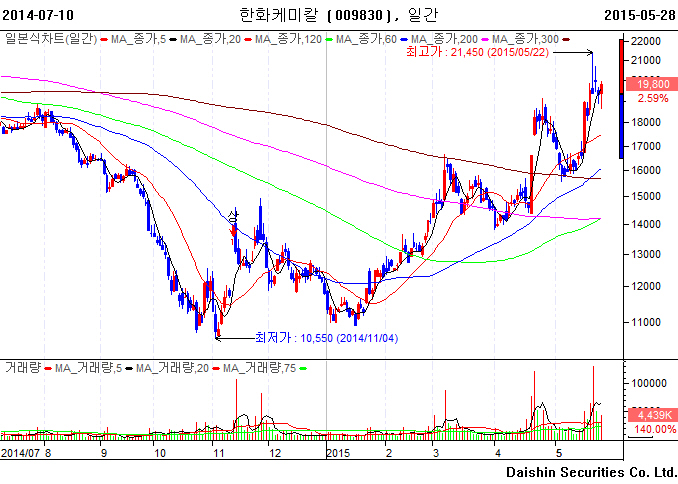678x484 pixels.
Task: Click the MA_종가,60 legend entry
Action: (x=366, y=39)
